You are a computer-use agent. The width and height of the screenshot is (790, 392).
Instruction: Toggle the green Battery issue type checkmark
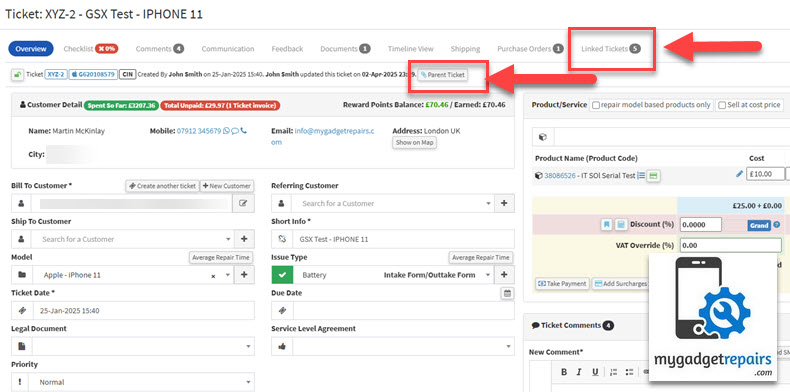click(282, 275)
